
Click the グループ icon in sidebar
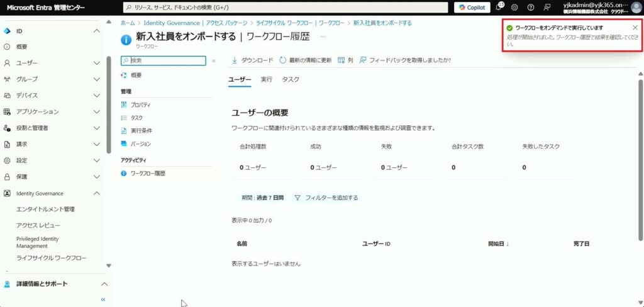7,79
